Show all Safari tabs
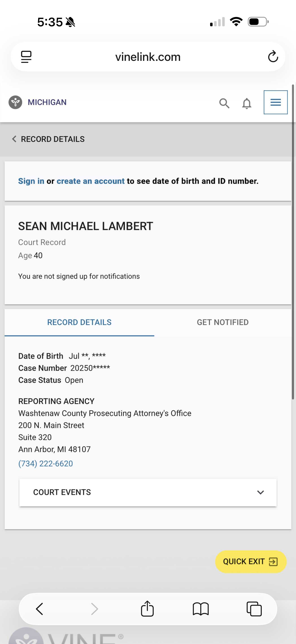296x644 pixels. [x=254, y=609]
